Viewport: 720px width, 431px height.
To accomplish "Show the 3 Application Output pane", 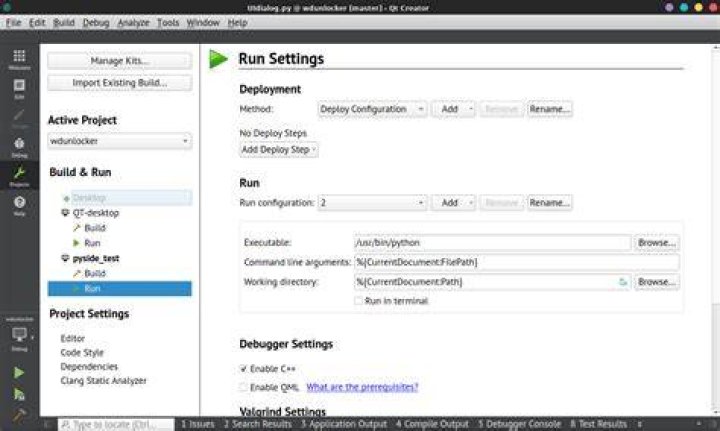I will click(343, 425).
